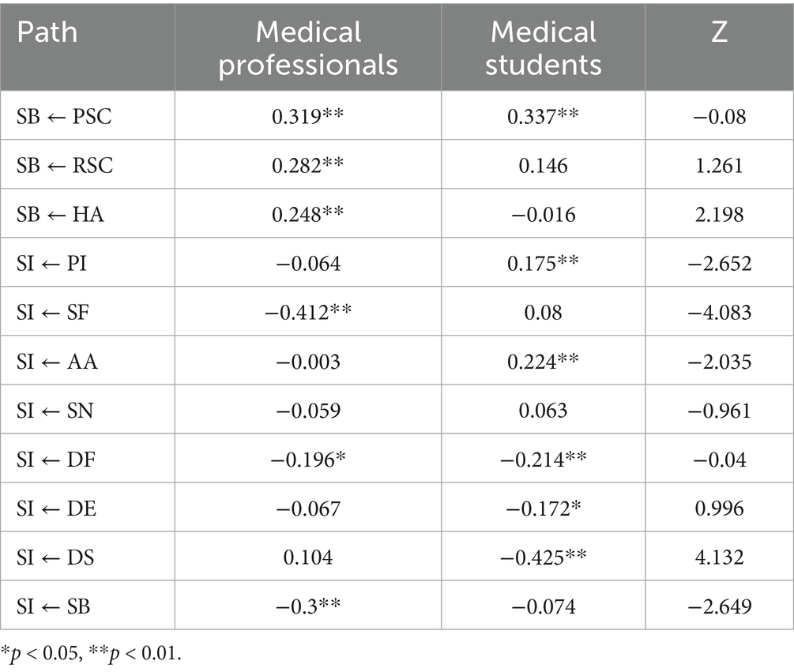Click the Z value 4.132
The width and height of the screenshot is (794, 672).
[719, 557]
